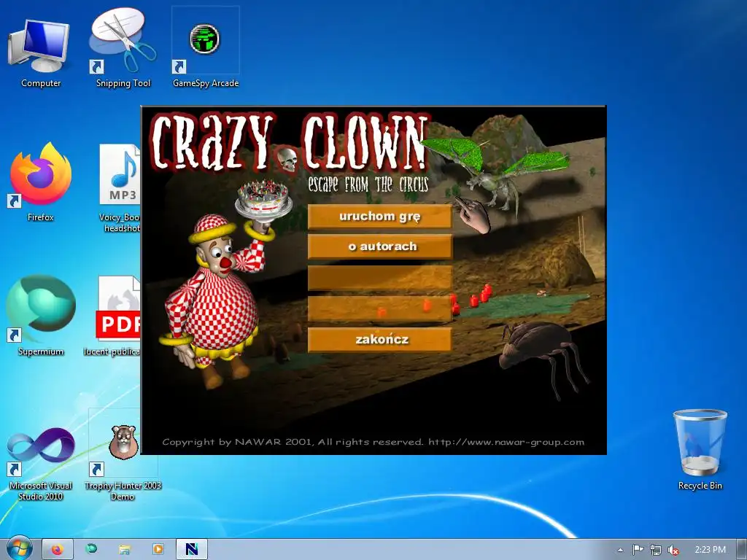Select the lucent-publica PDF file
This screenshot has width=747, height=560.
pyautogui.click(x=117, y=315)
